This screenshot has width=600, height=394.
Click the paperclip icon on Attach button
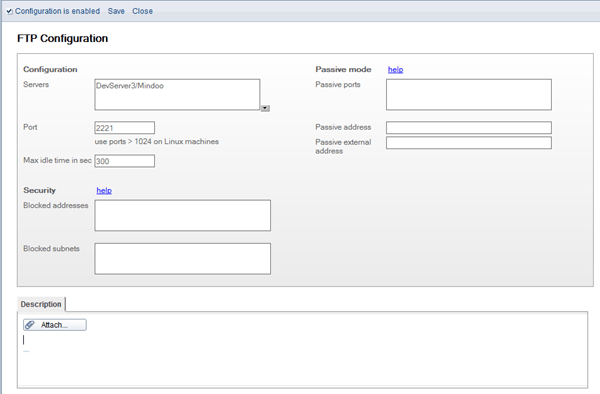click(30, 325)
